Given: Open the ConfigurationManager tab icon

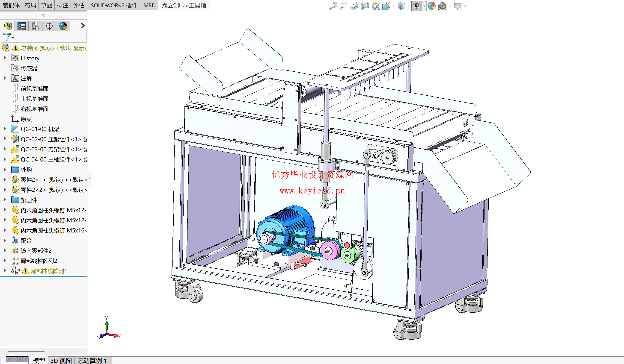Looking at the screenshot, I should coord(36,26).
